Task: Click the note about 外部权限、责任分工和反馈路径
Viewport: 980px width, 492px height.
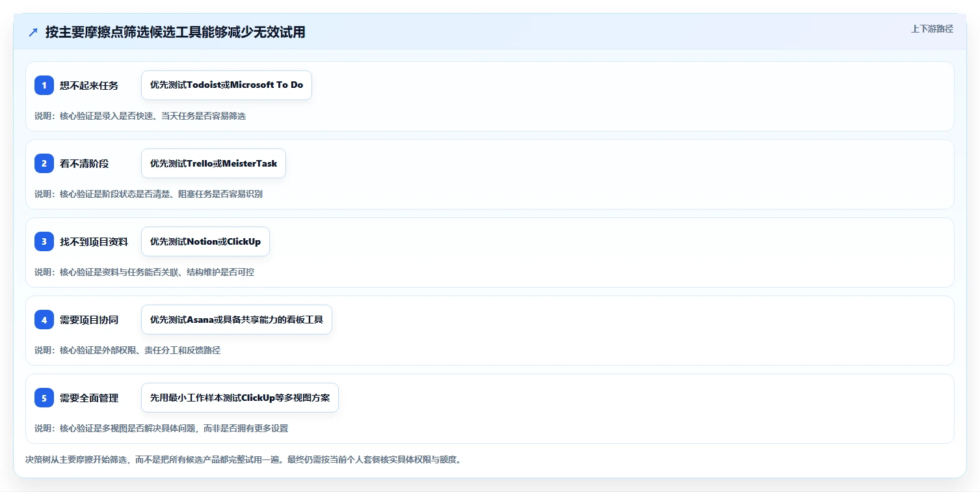Action: (127, 350)
